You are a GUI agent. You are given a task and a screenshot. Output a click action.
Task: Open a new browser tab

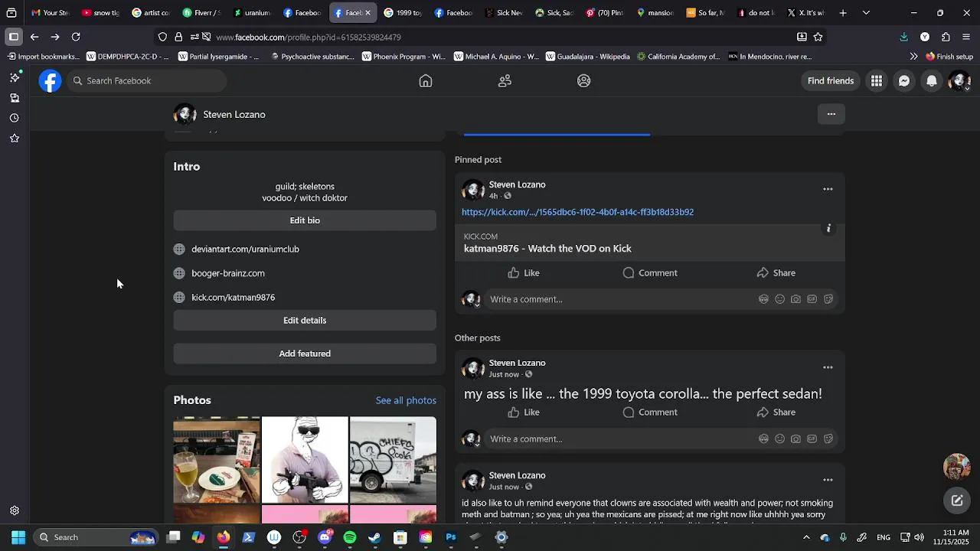(x=843, y=13)
